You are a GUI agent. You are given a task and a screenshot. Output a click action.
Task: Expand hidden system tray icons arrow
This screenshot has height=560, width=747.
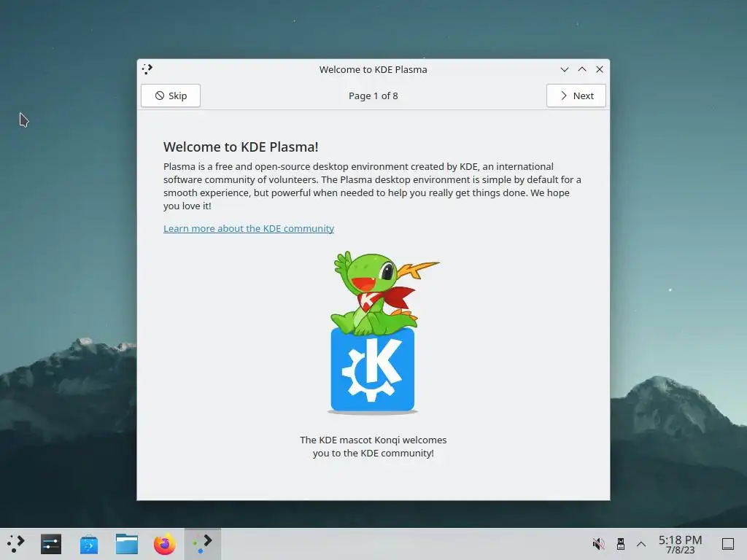pyautogui.click(x=641, y=544)
